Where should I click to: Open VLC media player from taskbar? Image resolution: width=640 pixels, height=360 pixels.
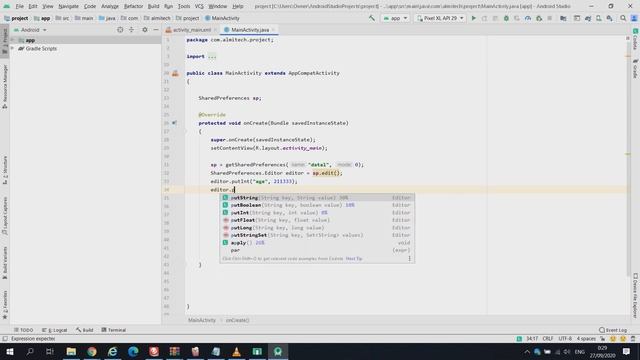(236, 351)
